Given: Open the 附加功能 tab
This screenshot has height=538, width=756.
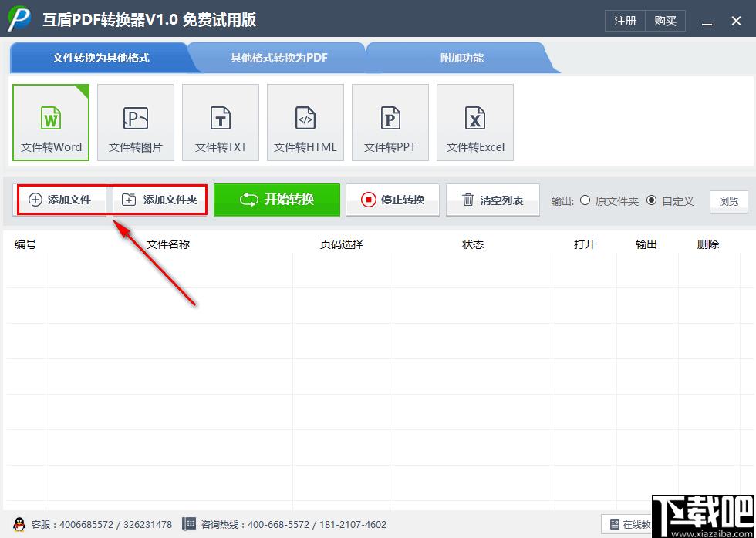Looking at the screenshot, I should pyautogui.click(x=462, y=59).
